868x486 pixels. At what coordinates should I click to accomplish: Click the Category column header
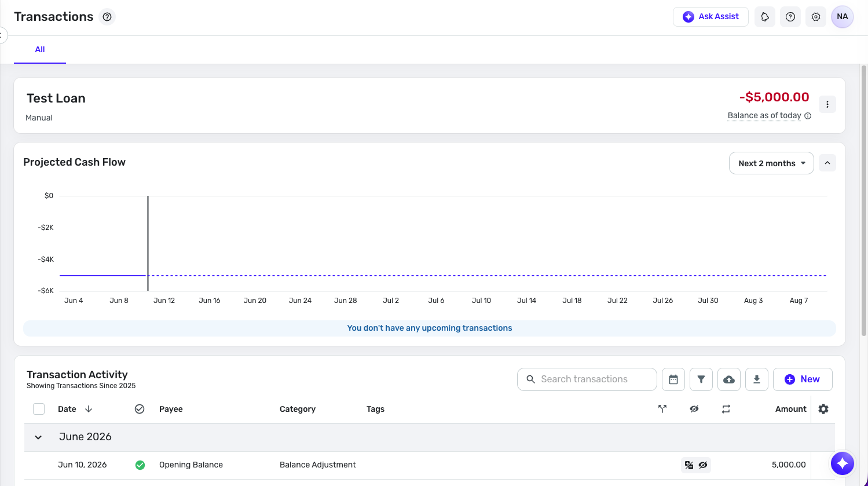(x=298, y=409)
